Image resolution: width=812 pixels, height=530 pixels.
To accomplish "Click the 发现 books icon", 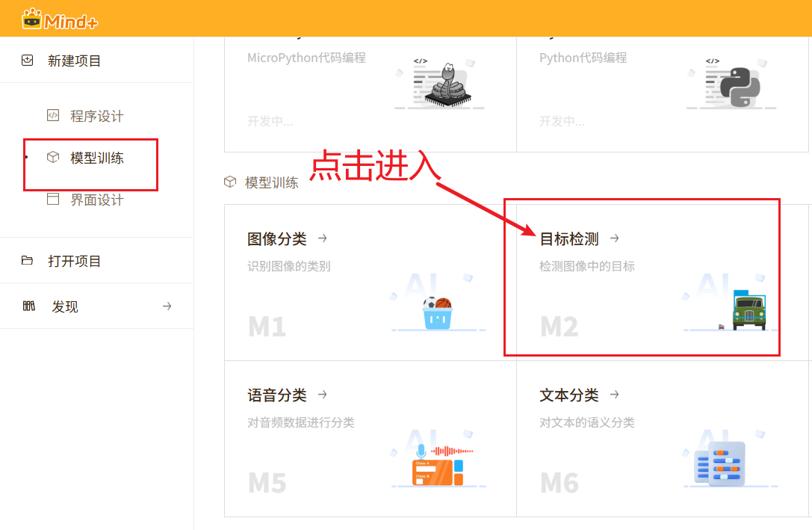I will [29, 306].
